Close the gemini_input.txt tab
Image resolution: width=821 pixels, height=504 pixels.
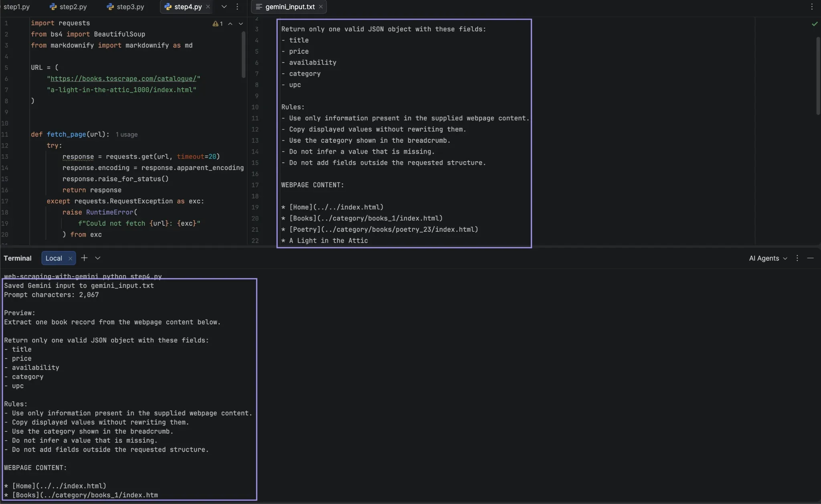pyautogui.click(x=321, y=7)
